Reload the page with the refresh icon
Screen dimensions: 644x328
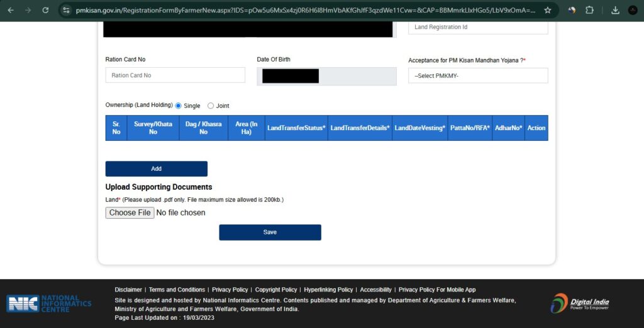[45, 10]
